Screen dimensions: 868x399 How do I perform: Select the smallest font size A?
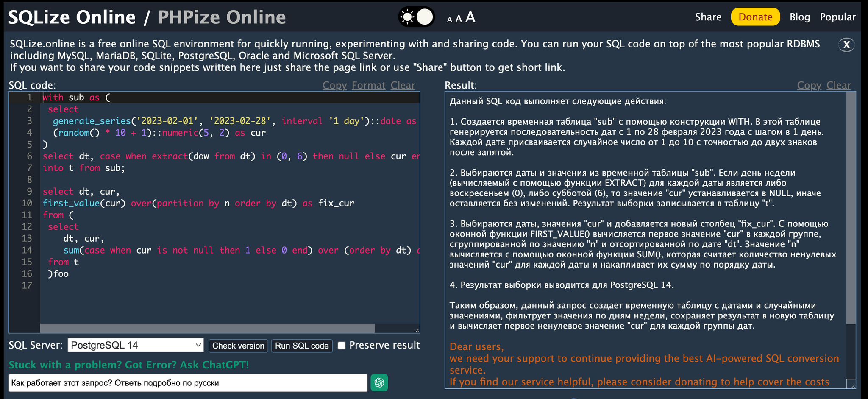pos(450,19)
